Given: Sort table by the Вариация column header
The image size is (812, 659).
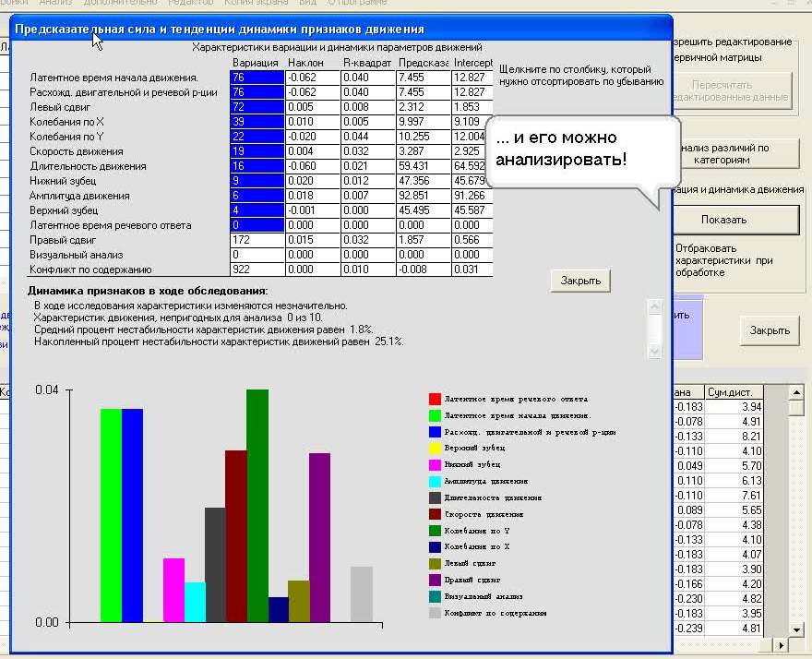Looking at the screenshot, I should [x=256, y=63].
